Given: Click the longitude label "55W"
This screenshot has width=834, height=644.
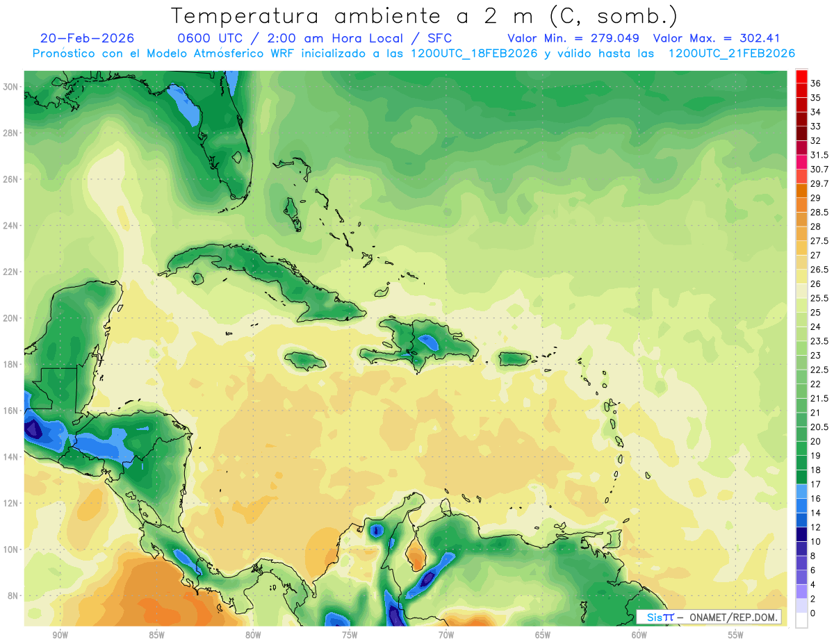Looking at the screenshot, I should tap(736, 635).
